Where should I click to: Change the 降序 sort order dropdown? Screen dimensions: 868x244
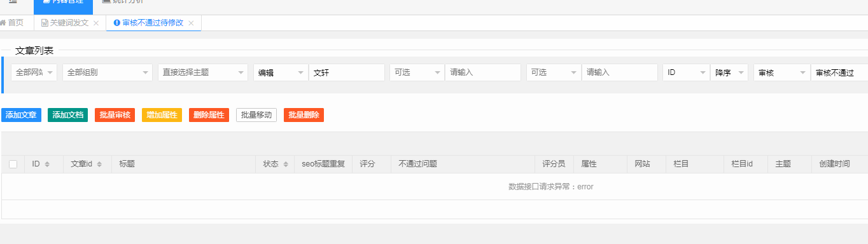coord(729,72)
